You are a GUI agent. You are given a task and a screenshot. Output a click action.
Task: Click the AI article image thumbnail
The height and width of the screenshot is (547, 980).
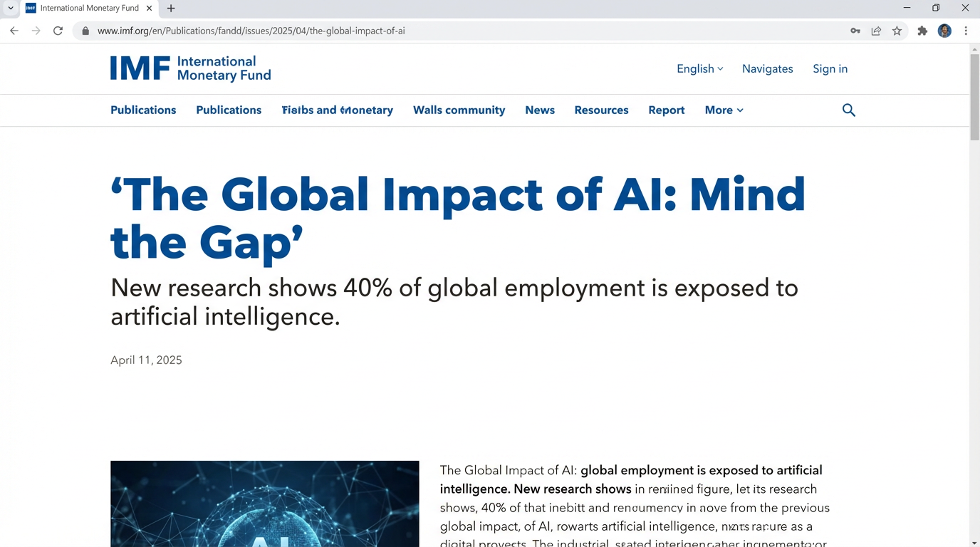(264, 504)
